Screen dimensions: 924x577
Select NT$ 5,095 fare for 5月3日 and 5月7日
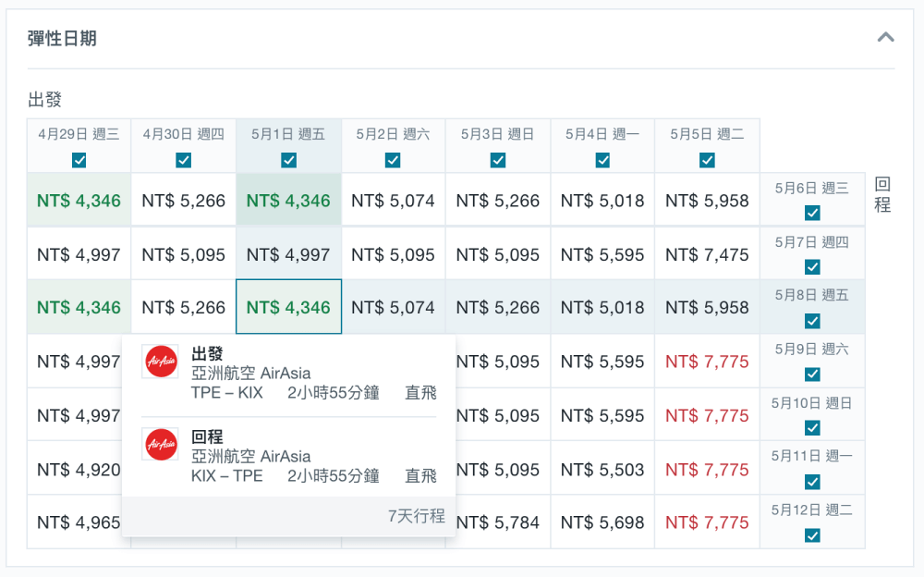(x=498, y=254)
